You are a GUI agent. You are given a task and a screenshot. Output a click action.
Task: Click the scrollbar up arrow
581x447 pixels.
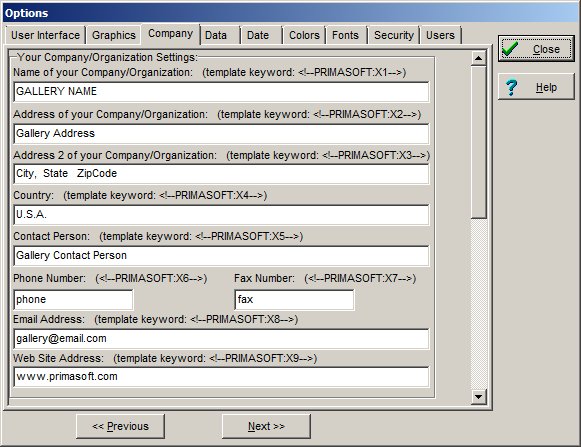point(478,58)
